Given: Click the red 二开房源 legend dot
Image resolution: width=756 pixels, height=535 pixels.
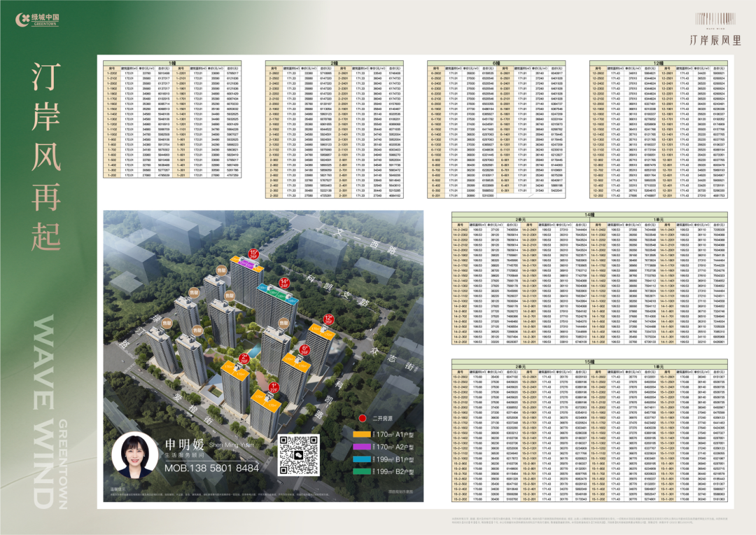Looking at the screenshot, I should 362,418.
